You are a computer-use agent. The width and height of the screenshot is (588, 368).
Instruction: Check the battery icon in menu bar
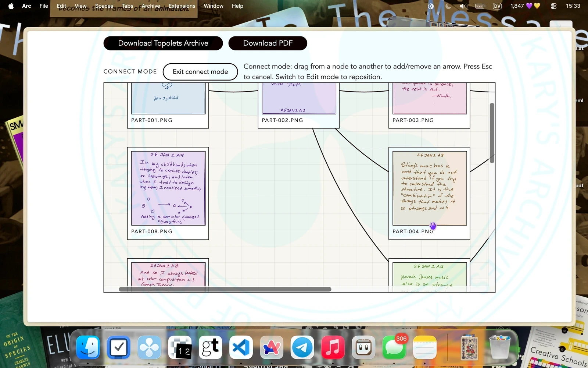[x=480, y=6]
